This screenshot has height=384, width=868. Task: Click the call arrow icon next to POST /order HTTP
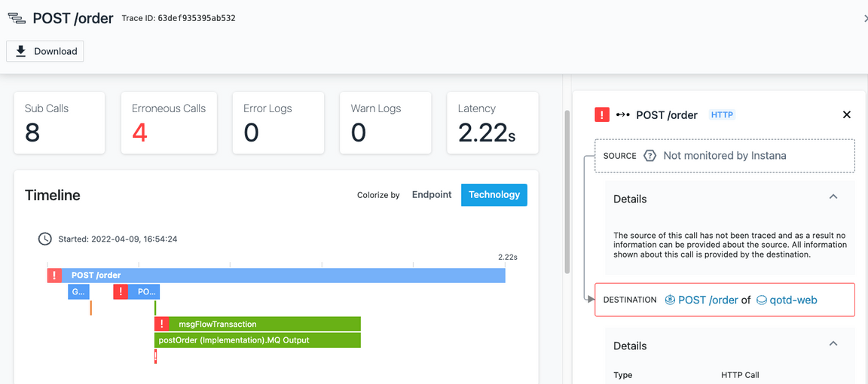tap(623, 114)
